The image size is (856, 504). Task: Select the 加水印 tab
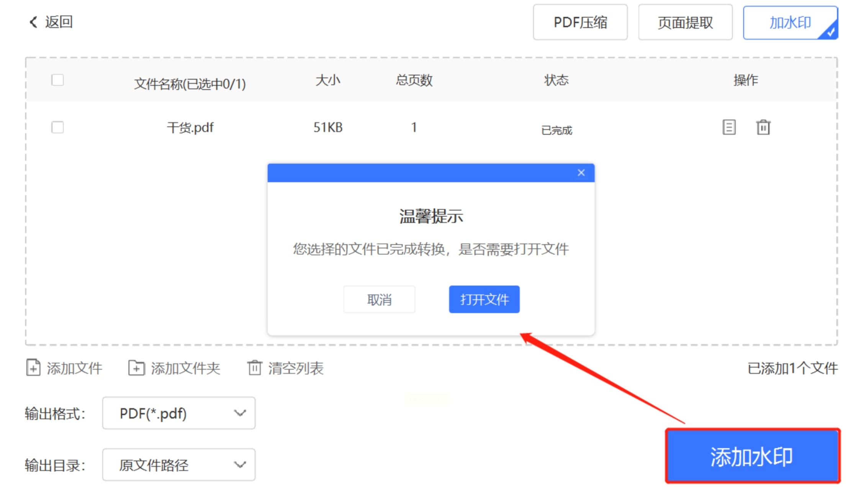pos(790,23)
